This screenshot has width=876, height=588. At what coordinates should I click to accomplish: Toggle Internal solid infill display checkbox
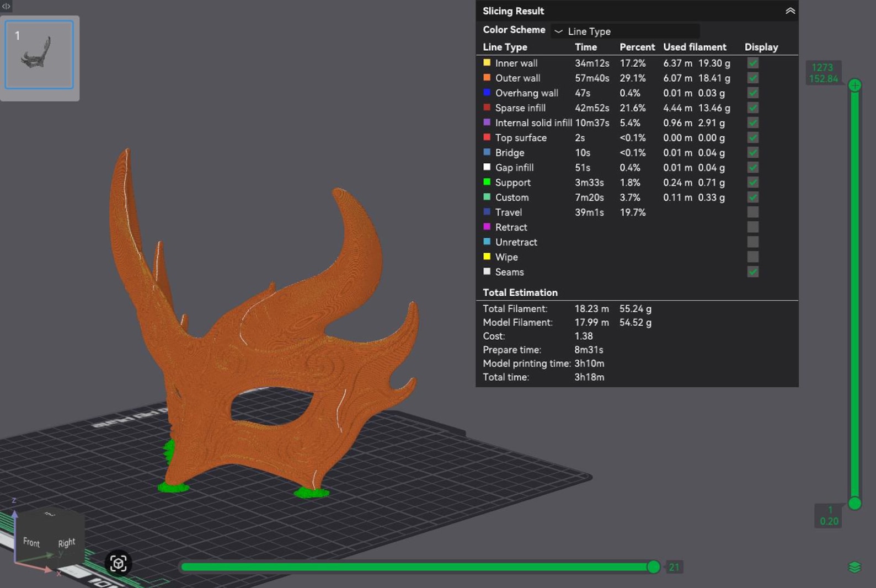tap(752, 122)
